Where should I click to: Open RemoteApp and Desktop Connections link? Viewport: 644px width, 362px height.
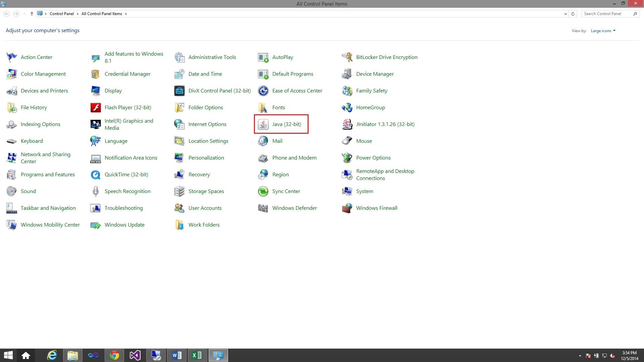[385, 175]
